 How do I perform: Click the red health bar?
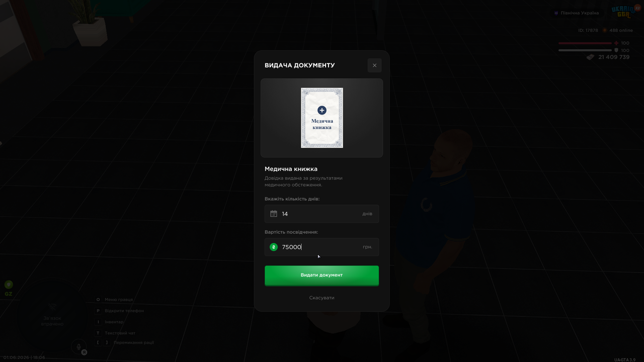pyautogui.click(x=585, y=43)
